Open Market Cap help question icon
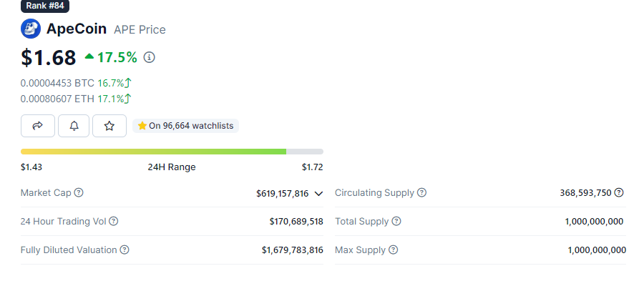Screen dimensions: 644x281 79,192
